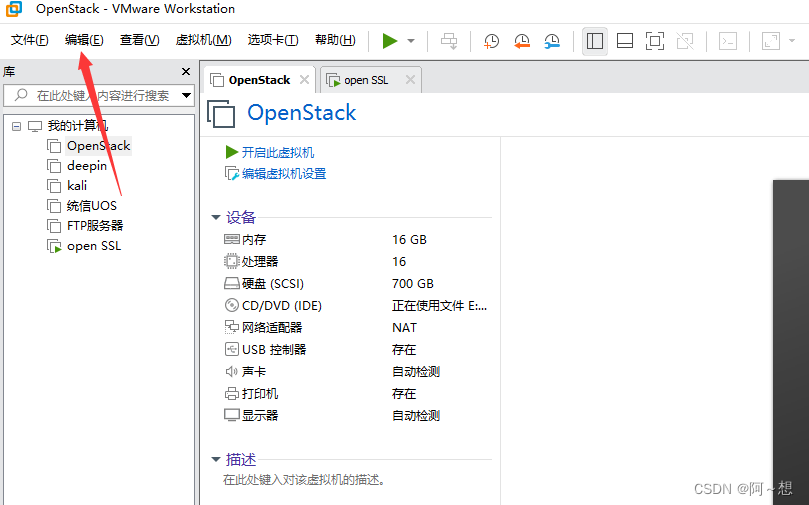Click the NAT network value
The width and height of the screenshot is (809, 505).
click(x=404, y=328)
